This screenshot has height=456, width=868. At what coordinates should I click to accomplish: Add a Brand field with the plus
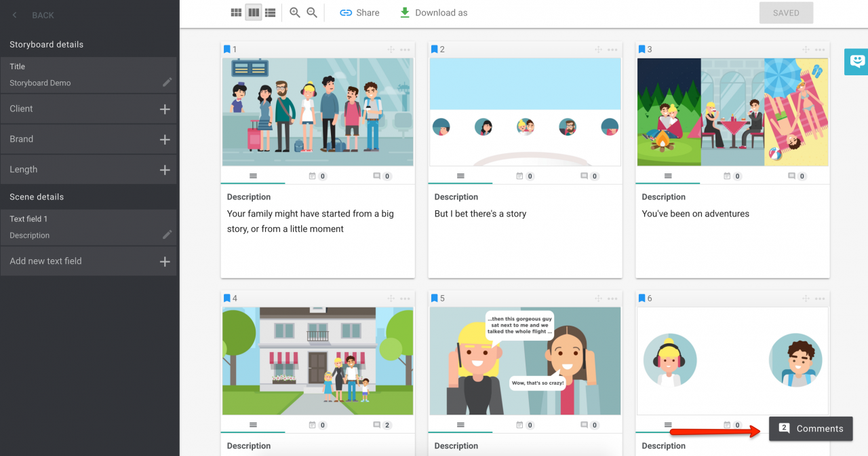(x=165, y=140)
